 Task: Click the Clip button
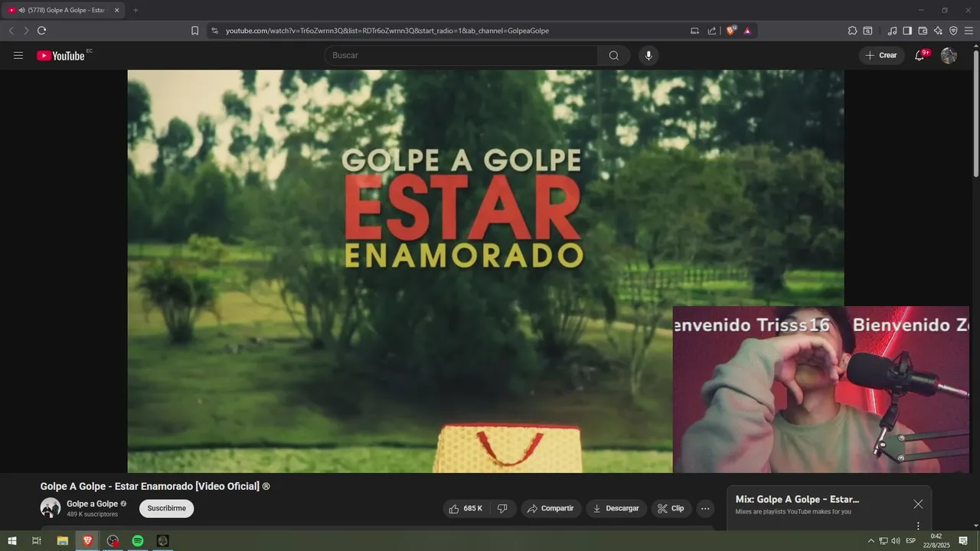tap(671, 508)
